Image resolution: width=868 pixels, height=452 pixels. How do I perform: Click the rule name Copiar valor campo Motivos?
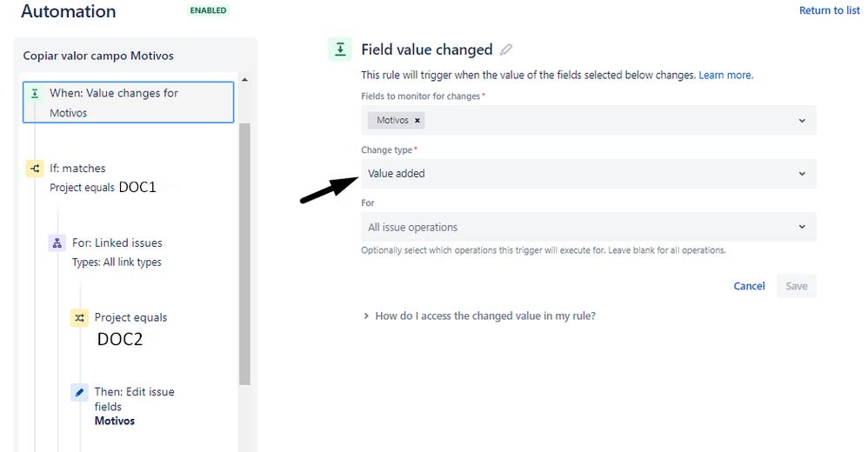(x=98, y=56)
